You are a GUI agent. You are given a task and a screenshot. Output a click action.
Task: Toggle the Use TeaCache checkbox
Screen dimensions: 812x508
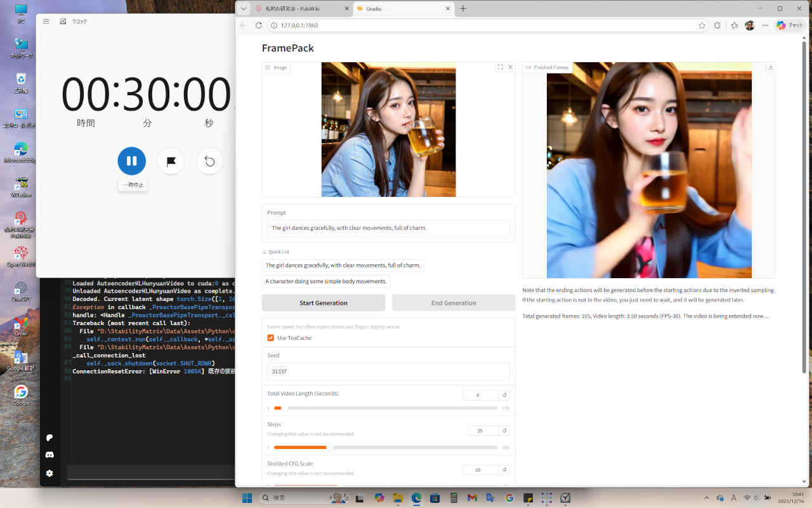point(271,338)
